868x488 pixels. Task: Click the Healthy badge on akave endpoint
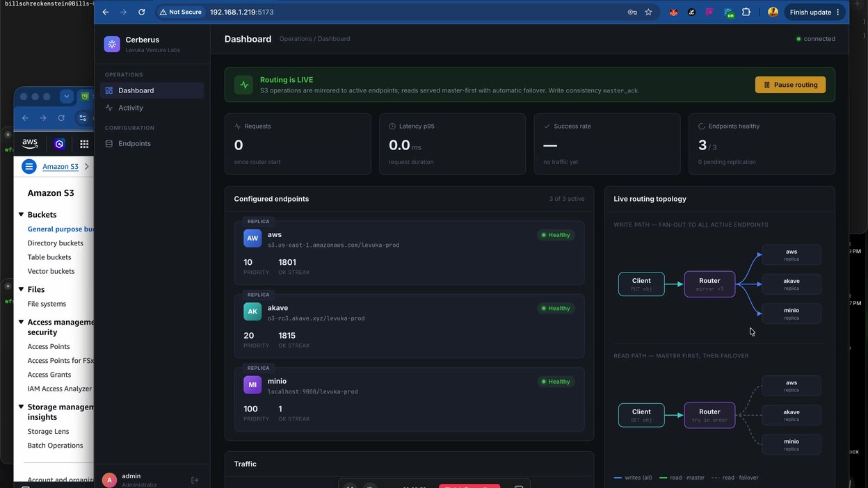click(556, 308)
